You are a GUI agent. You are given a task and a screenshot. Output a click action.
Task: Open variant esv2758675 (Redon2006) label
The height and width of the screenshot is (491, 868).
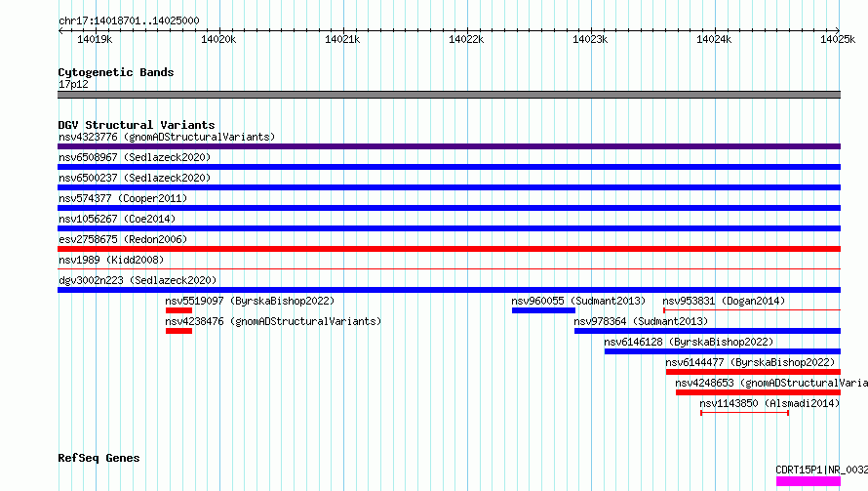pos(123,239)
